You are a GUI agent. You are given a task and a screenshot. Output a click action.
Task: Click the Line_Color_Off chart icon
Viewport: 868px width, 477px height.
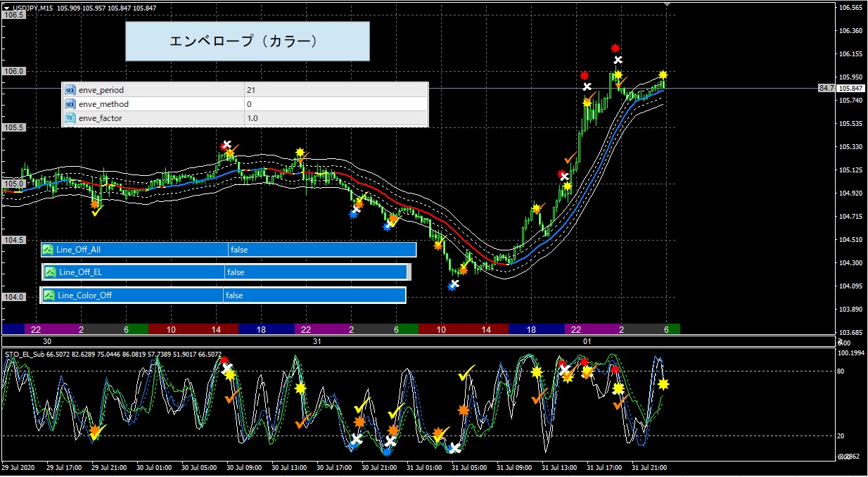coord(49,295)
